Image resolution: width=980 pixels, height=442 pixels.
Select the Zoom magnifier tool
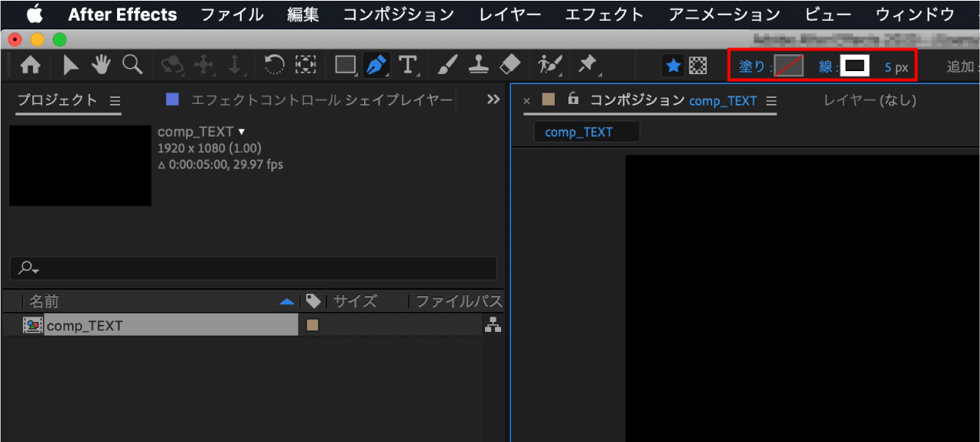click(x=132, y=65)
